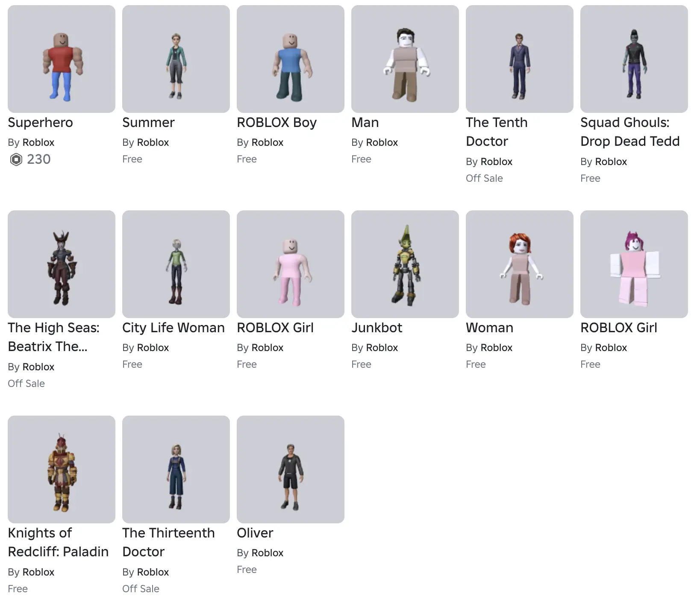Open the Junkbot avatar thumbnail
The image size is (700, 614).
pyautogui.click(x=405, y=264)
